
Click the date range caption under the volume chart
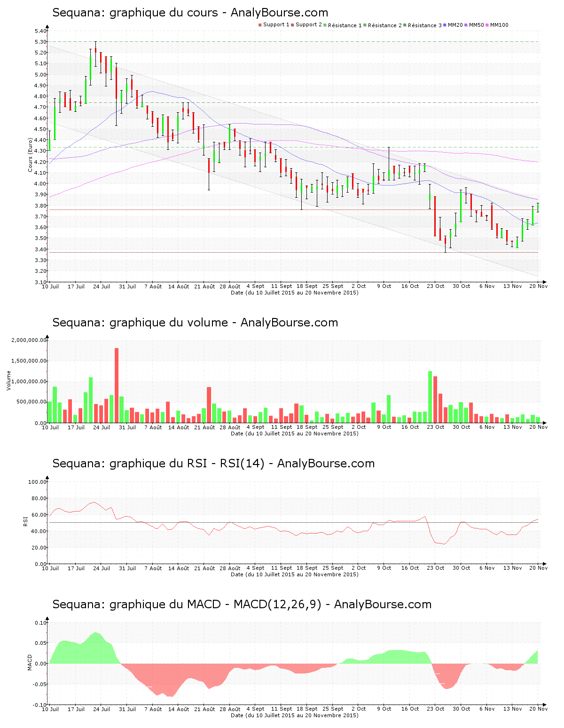click(x=294, y=434)
